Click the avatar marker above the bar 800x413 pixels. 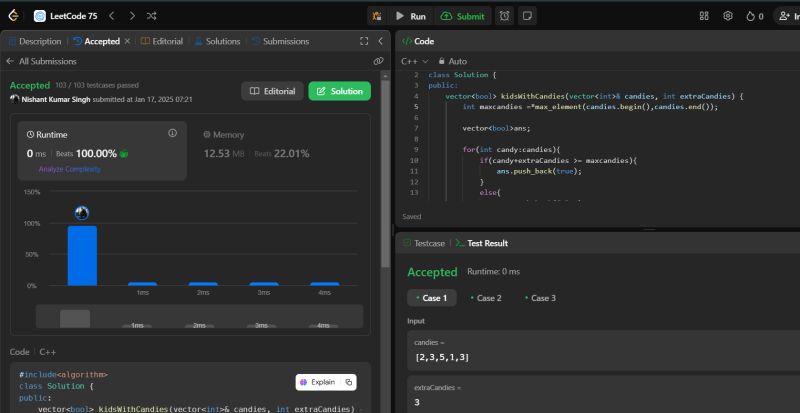click(x=82, y=213)
